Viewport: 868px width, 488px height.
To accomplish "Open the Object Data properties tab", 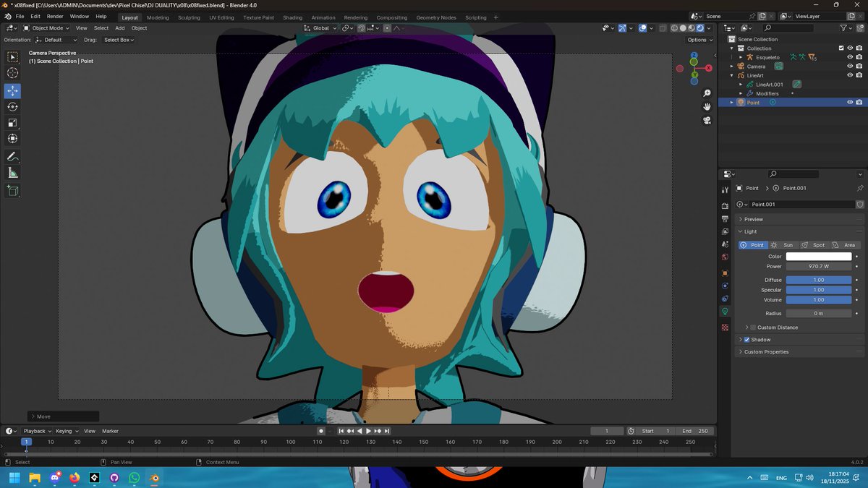I will coord(726,311).
